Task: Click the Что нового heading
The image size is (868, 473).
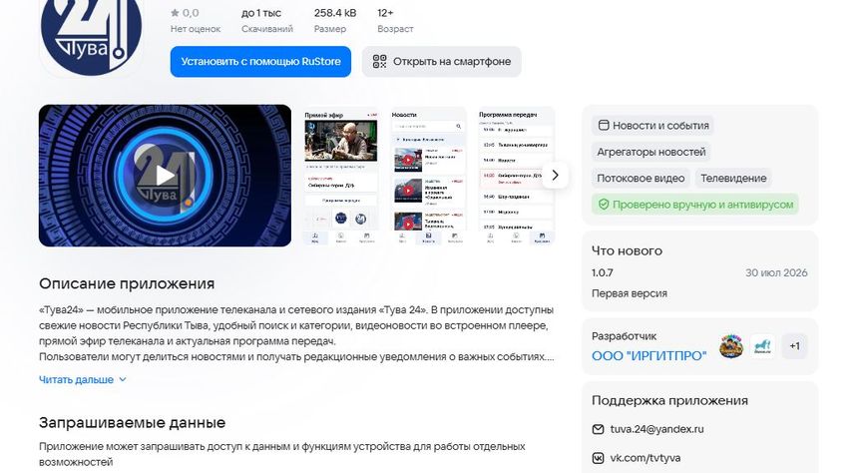Action: pyautogui.click(x=627, y=250)
